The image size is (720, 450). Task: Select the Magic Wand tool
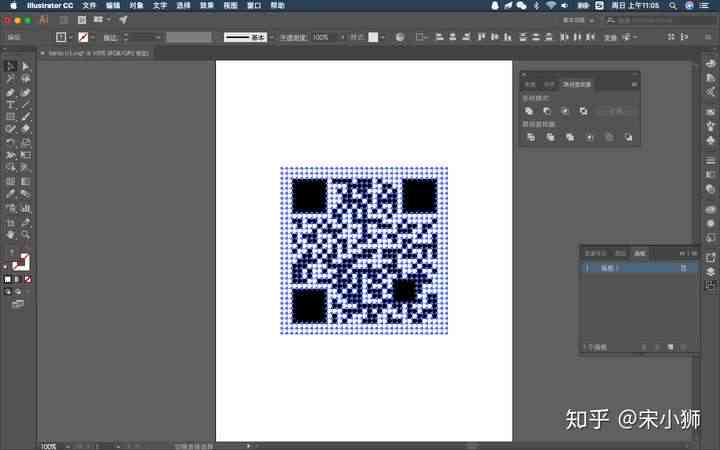tap(11, 79)
